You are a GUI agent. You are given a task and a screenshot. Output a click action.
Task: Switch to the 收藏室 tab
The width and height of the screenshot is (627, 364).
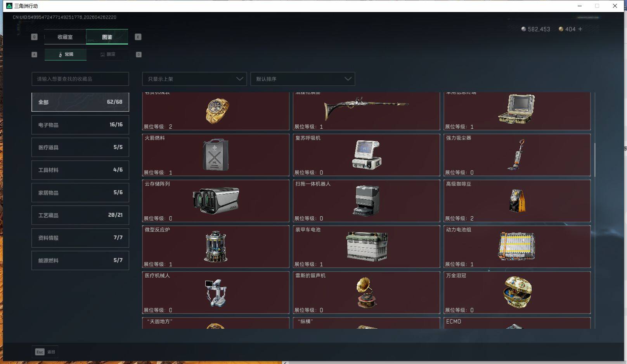[65, 37]
